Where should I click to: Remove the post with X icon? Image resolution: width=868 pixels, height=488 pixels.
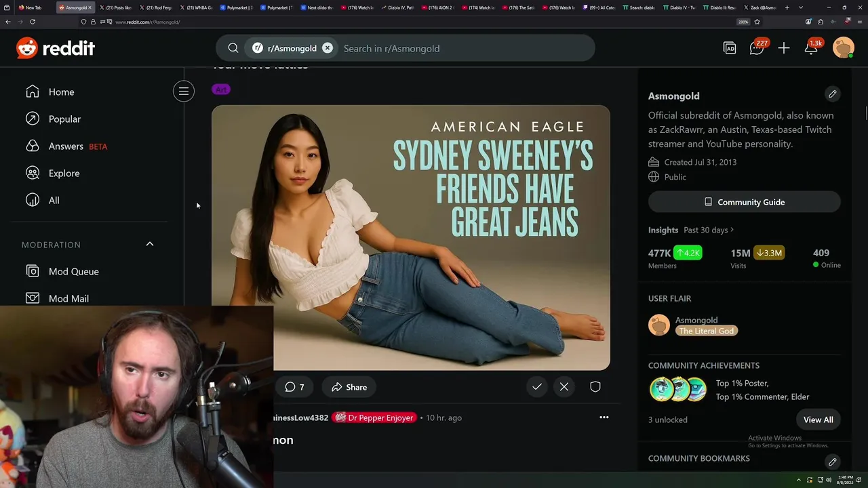coord(564,386)
